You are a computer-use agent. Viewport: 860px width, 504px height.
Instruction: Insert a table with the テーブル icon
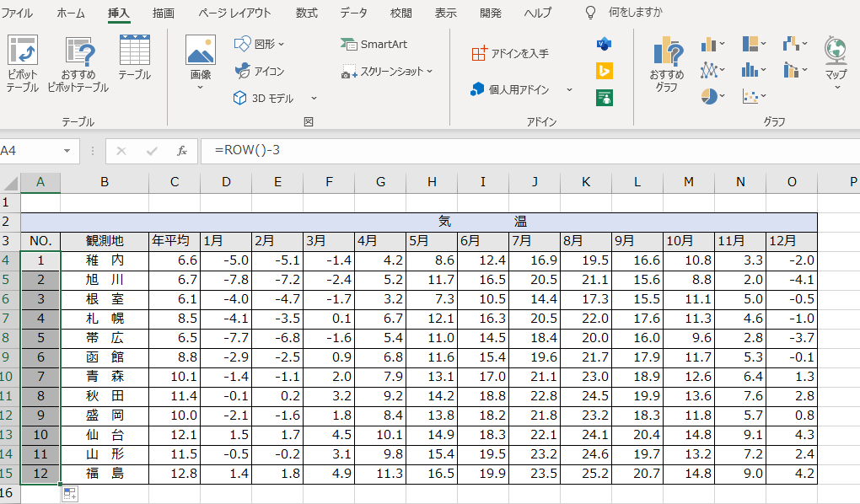coord(134,51)
